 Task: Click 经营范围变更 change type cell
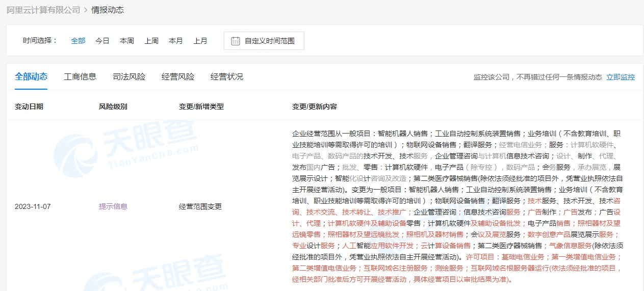point(200,206)
